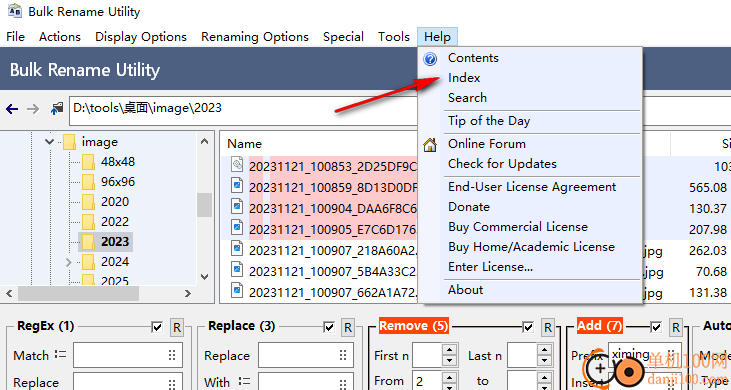Click the go-up folder icon beside the path

point(57,109)
